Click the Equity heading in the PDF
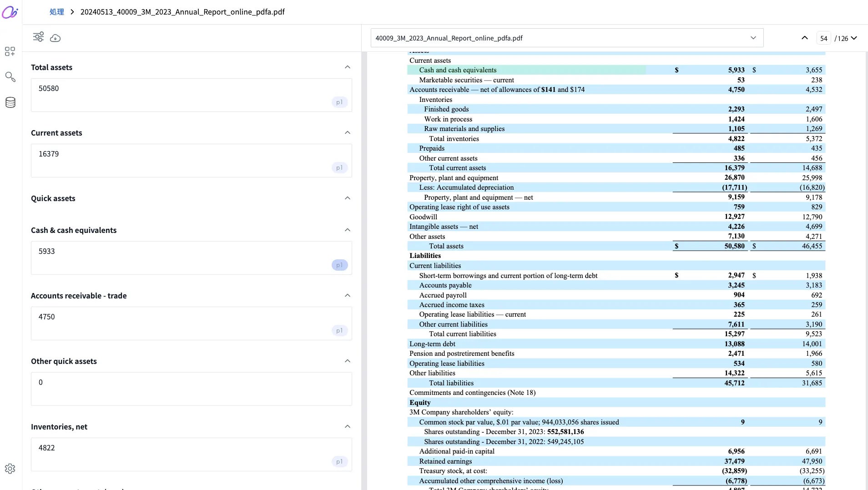The height and width of the screenshot is (490, 868). tap(420, 403)
